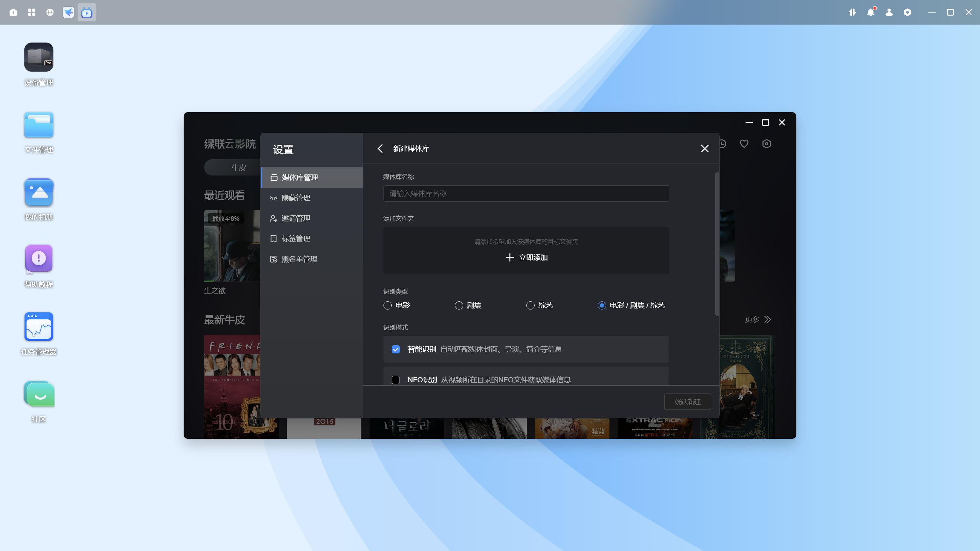Select 隐藏管理 in settings sidebar
The image size is (980, 551).
point(312,198)
